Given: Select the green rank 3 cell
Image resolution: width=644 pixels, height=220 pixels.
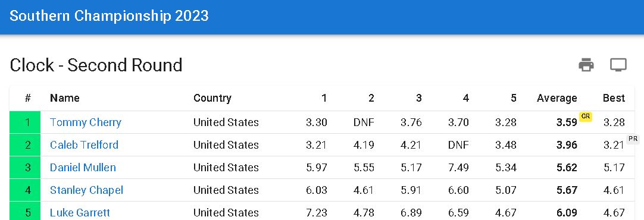Looking at the screenshot, I should pyautogui.click(x=25, y=168).
